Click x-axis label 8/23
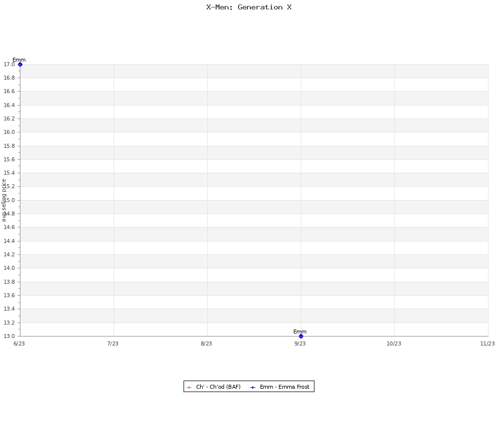Viewport: 498px width, 448px height. coord(207,343)
